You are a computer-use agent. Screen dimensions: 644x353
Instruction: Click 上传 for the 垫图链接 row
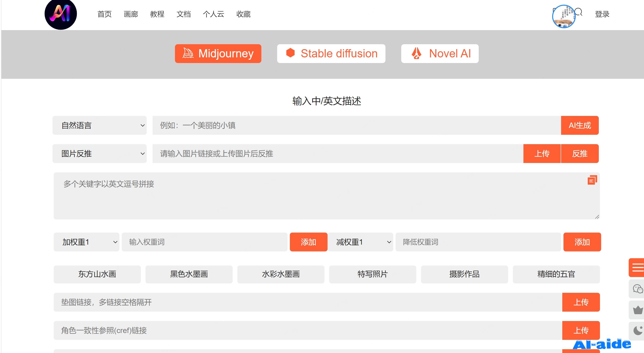[x=581, y=302]
